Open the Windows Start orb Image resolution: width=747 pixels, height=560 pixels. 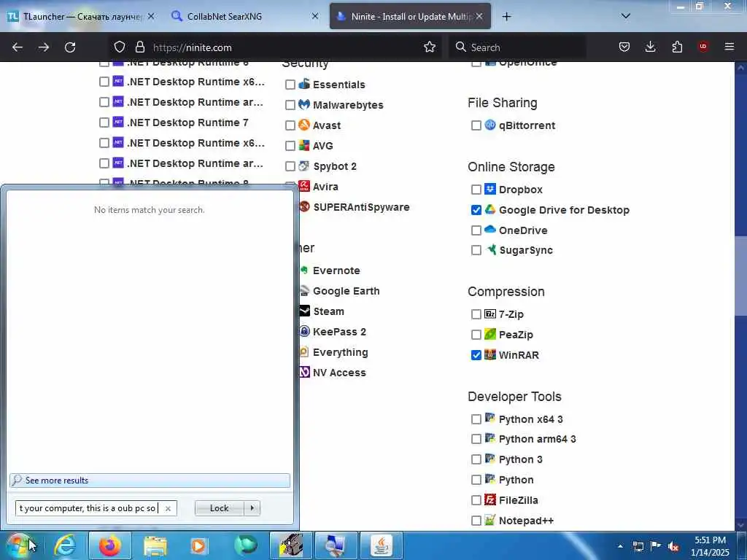coord(19,545)
